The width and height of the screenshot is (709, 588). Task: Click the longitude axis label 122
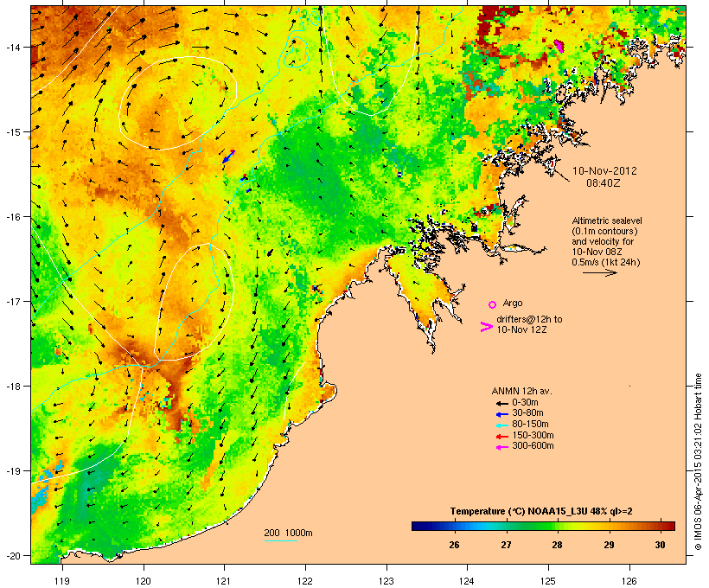305,581
